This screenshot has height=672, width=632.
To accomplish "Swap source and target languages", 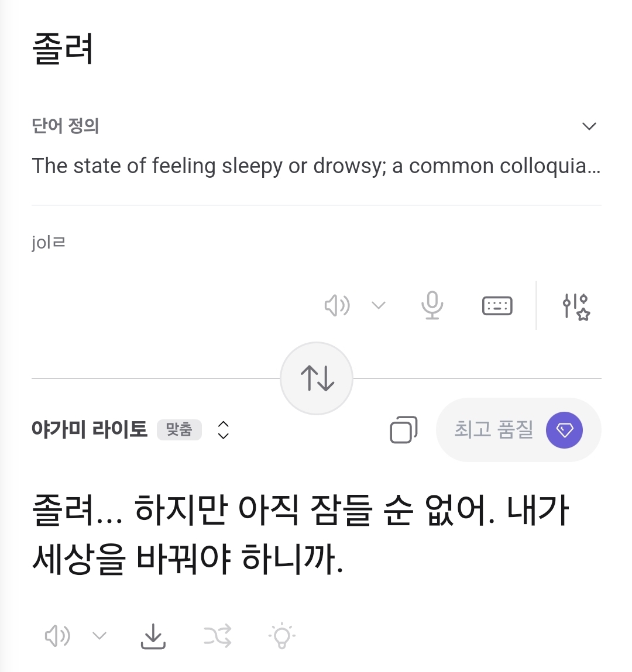I will [317, 378].
